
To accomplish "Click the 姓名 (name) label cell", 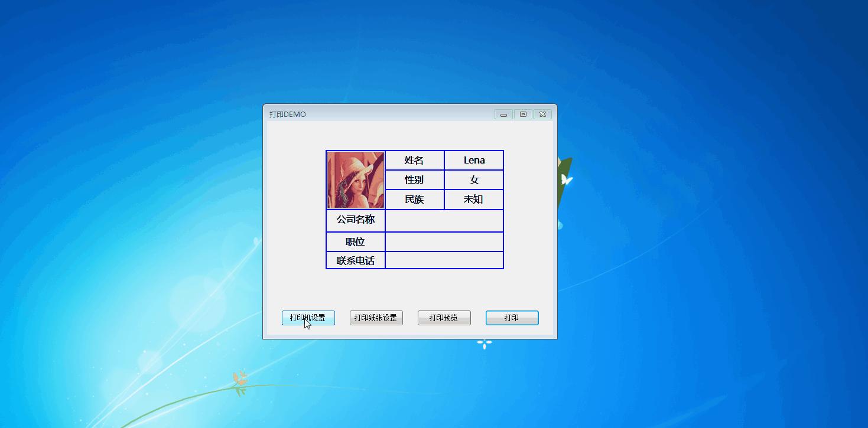I will point(414,160).
